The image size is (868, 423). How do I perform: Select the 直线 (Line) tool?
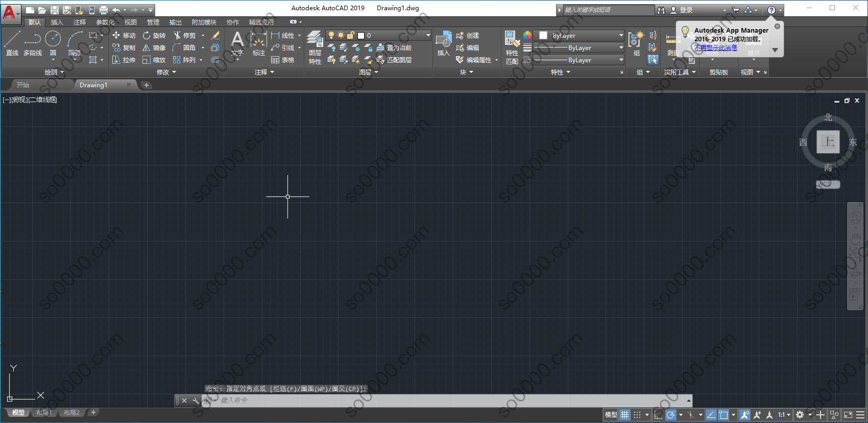coord(12,43)
